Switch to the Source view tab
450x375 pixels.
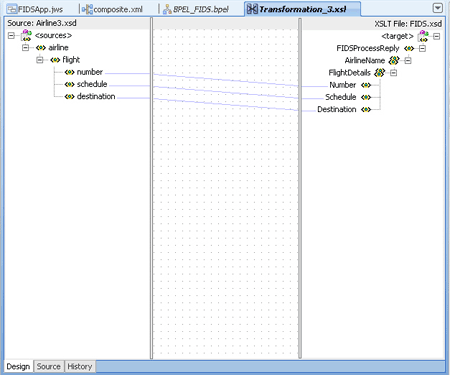[49, 366]
